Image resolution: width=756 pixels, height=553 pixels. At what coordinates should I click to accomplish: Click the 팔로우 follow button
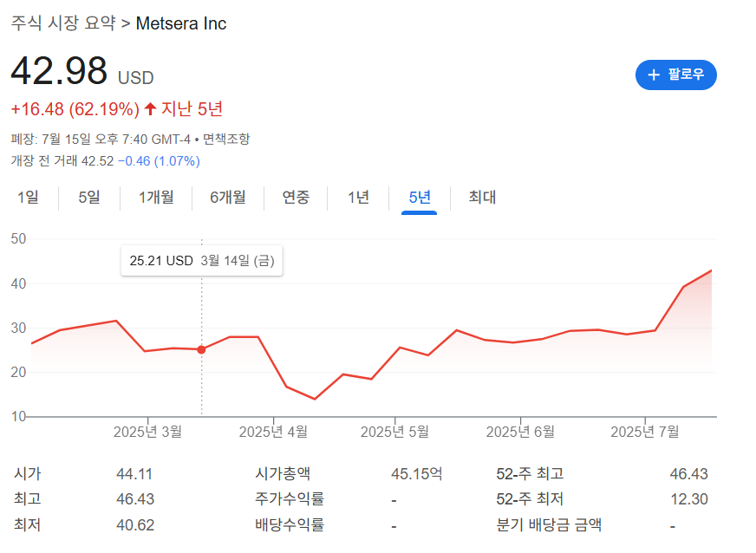[x=675, y=75]
